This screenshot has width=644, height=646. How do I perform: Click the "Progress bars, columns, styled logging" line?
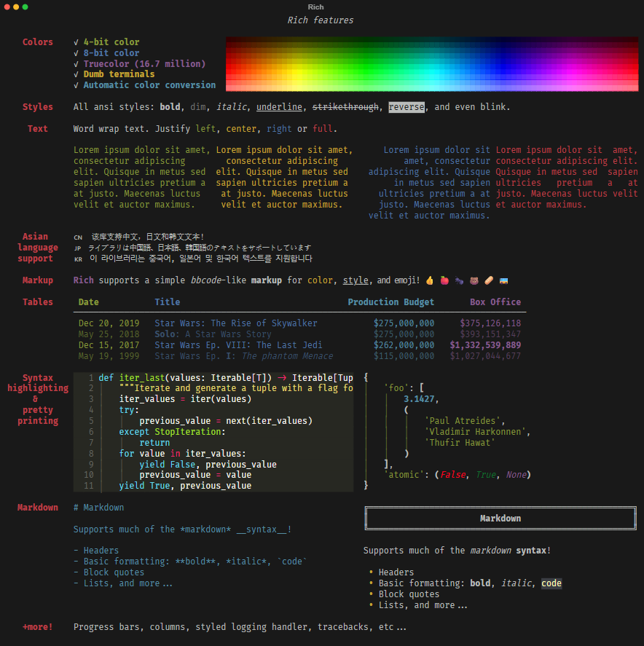pos(240,627)
